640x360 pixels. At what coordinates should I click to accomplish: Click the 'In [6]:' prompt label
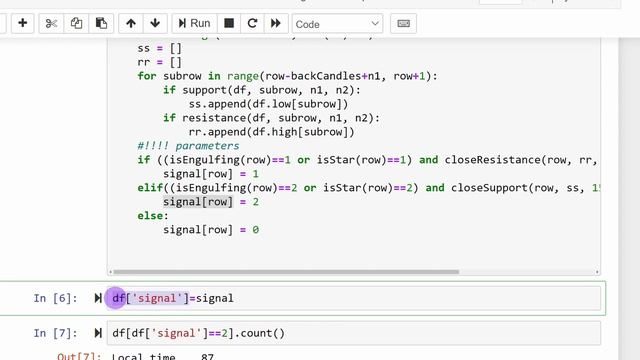click(56, 298)
